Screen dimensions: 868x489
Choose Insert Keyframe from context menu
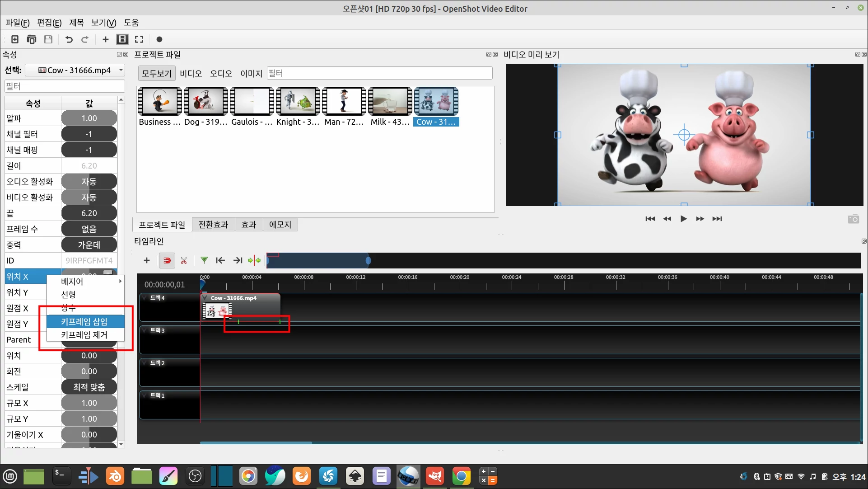(84, 321)
